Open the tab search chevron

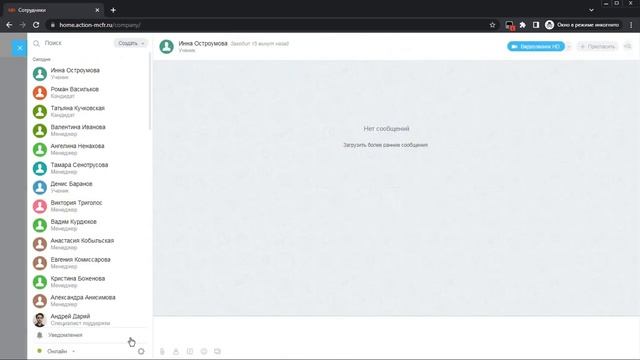[591, 10]
